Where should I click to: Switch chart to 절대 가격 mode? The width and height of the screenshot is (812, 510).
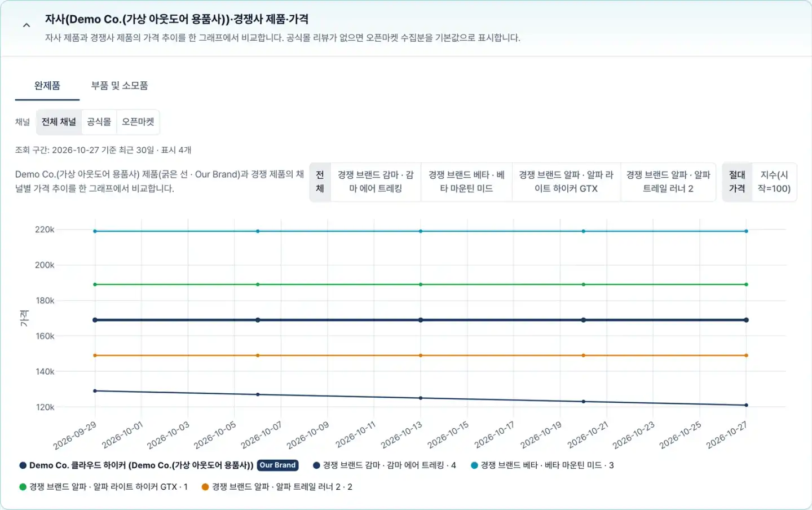tap(737, 182)
